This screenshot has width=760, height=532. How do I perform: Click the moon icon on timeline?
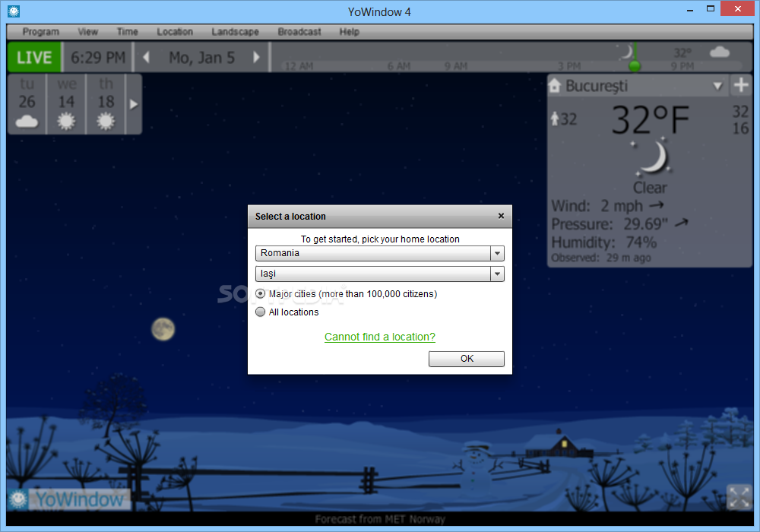pos(627,52)
